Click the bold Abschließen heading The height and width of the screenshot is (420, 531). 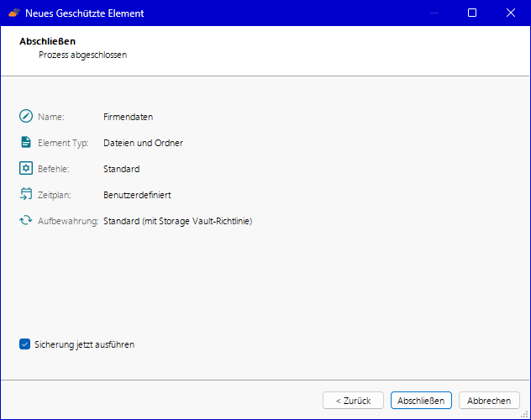click(x=47, y=41)
